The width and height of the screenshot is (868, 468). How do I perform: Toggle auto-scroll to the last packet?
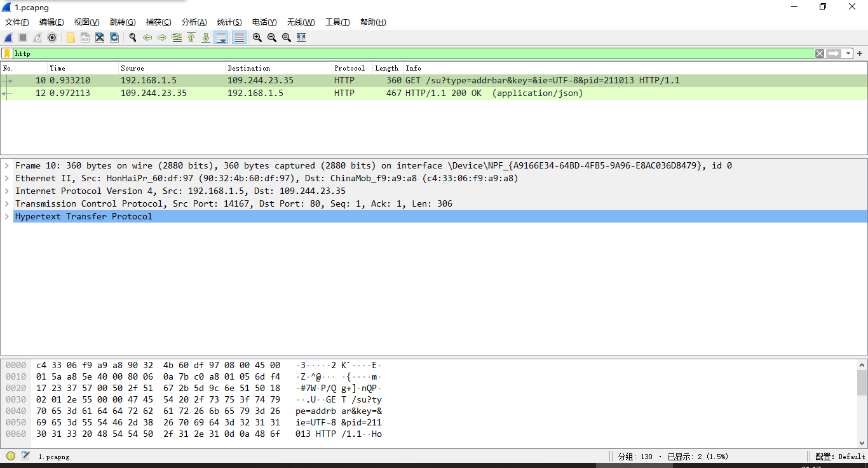point(221,38)
